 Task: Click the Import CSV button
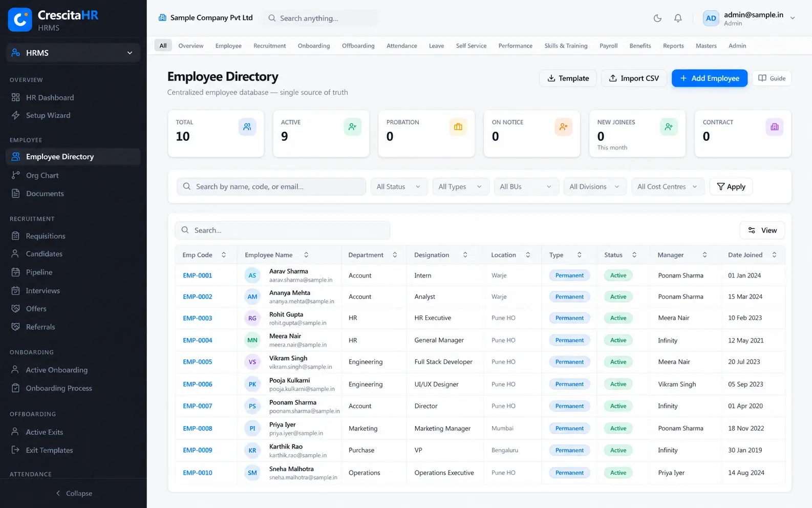point(634,78)
